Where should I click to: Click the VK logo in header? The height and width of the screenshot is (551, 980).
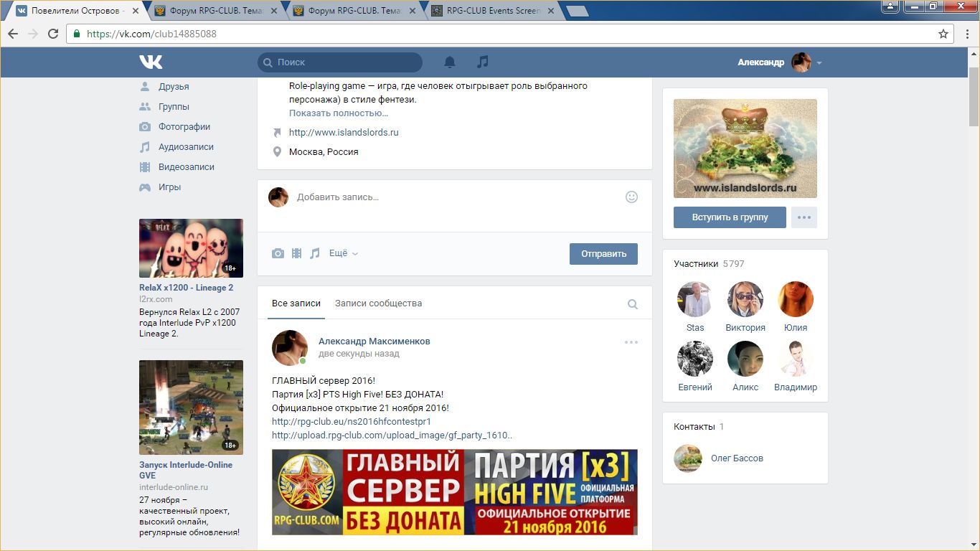point(151,62)
